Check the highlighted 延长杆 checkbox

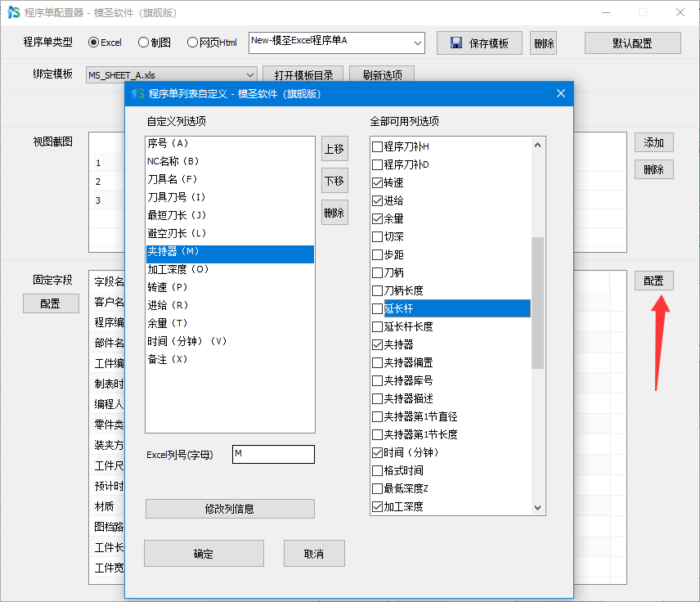click(x=377, y=308)
